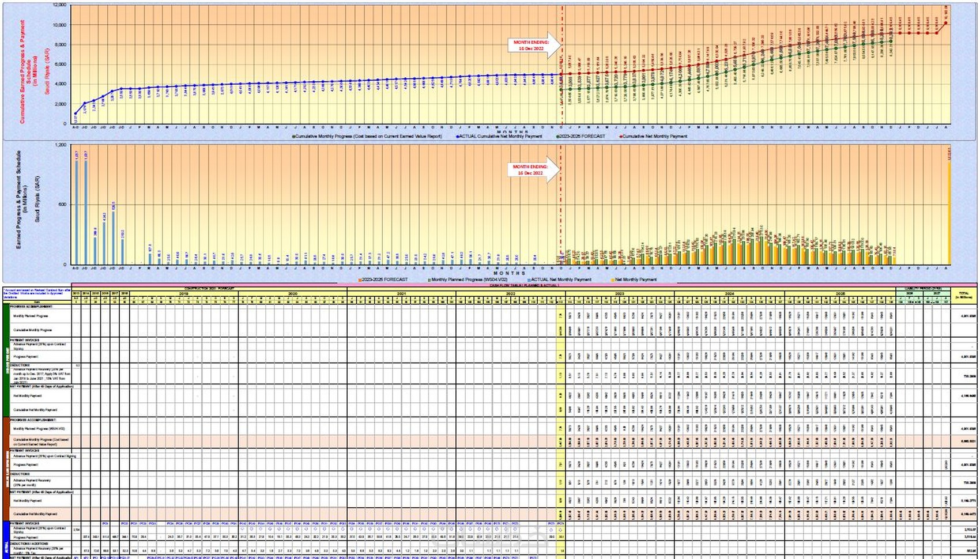Viewport: 980px width, 559px height.
Task: Click the 1,200 label on the bar chart axis
Action: click(61, 145)
